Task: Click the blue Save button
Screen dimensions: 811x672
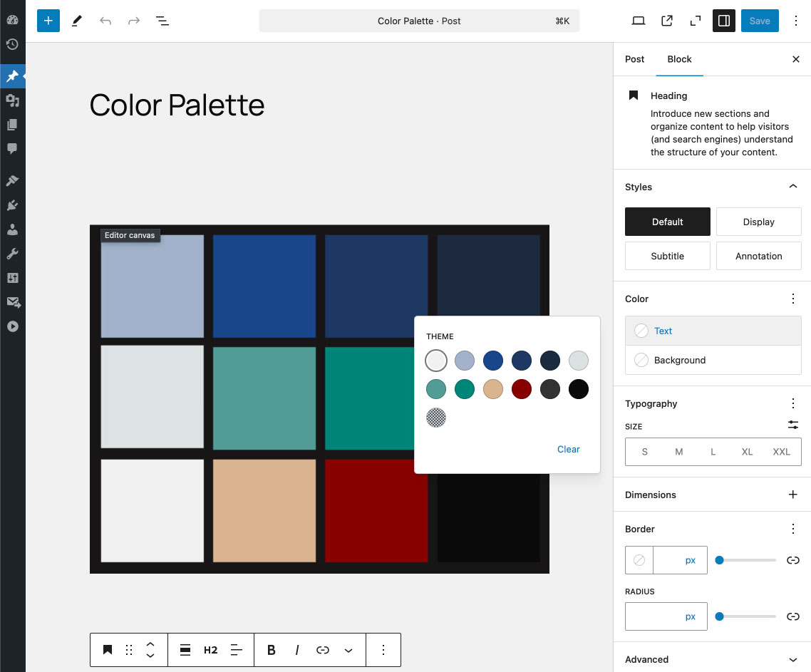Action: click(760, 21)
